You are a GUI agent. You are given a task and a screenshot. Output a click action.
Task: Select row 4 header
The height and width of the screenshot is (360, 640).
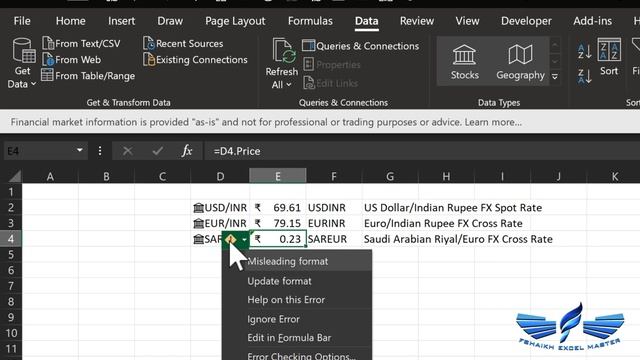[x=11, y=239]
